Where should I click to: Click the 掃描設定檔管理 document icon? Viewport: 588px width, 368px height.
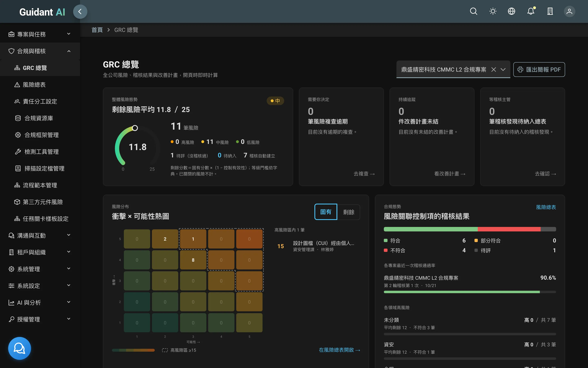pyautogui.click(x=18, y=168)
